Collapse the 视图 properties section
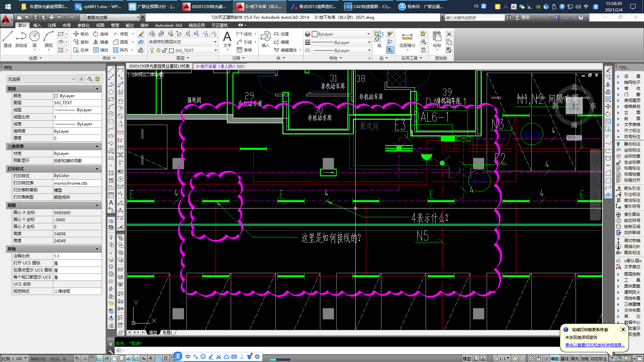This screenshot has height=362, width=644. click(x=97, y=205)
